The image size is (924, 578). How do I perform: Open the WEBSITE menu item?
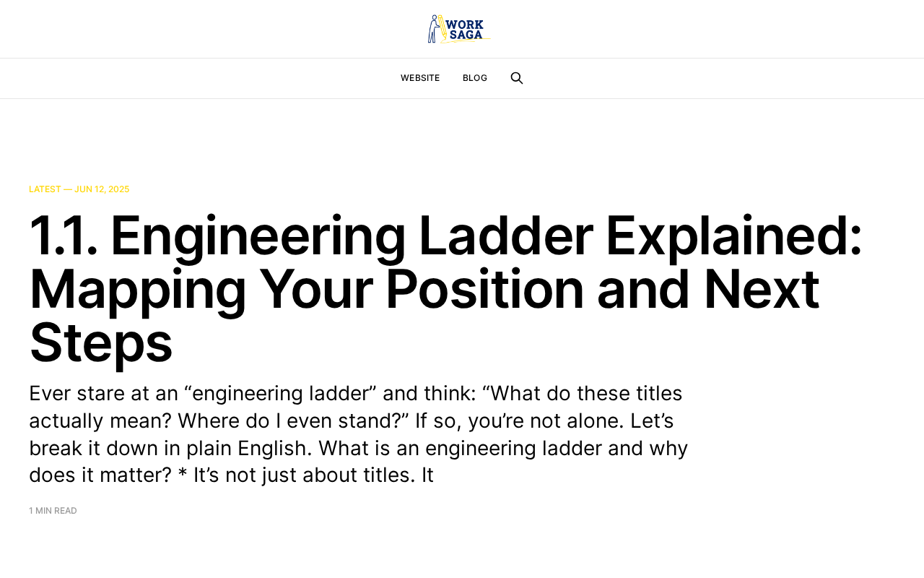[x=420, y=78]
